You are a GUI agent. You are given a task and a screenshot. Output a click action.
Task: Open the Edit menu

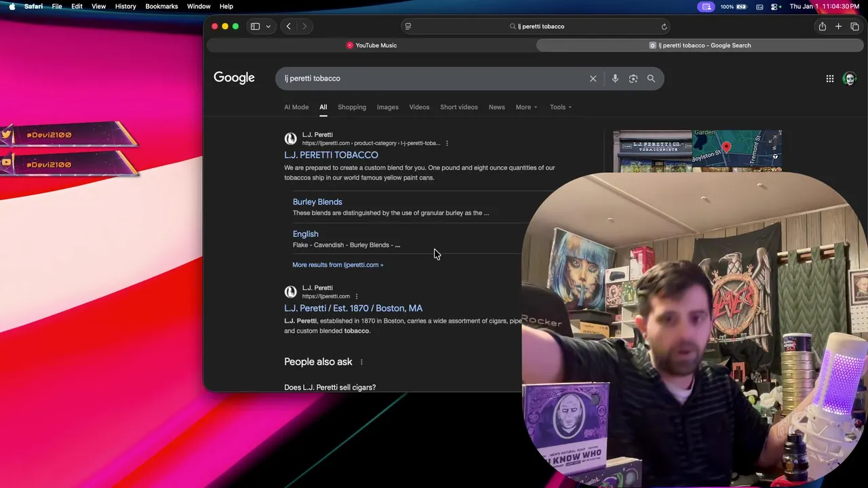pyautogui.click(x=77, y=6)
